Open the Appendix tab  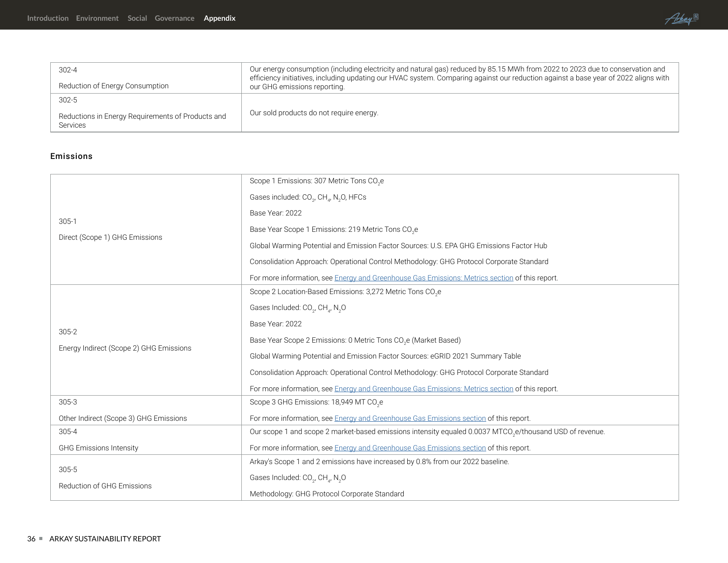(219, 18)
